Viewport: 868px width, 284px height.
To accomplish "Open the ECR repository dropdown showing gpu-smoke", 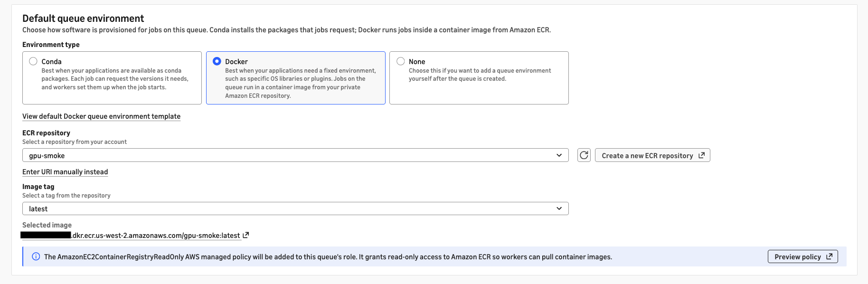I will (295, 155).
